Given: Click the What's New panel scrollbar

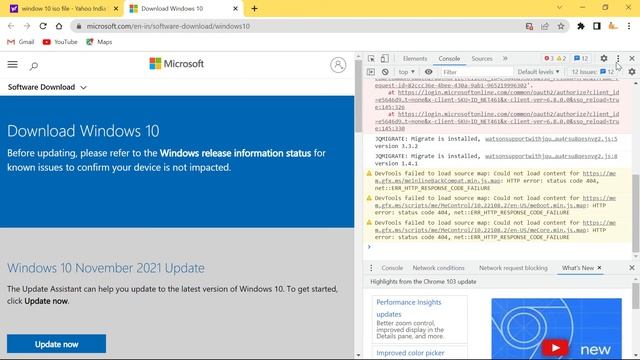Looking at the screenshot, I should click(x=636, y=296).
